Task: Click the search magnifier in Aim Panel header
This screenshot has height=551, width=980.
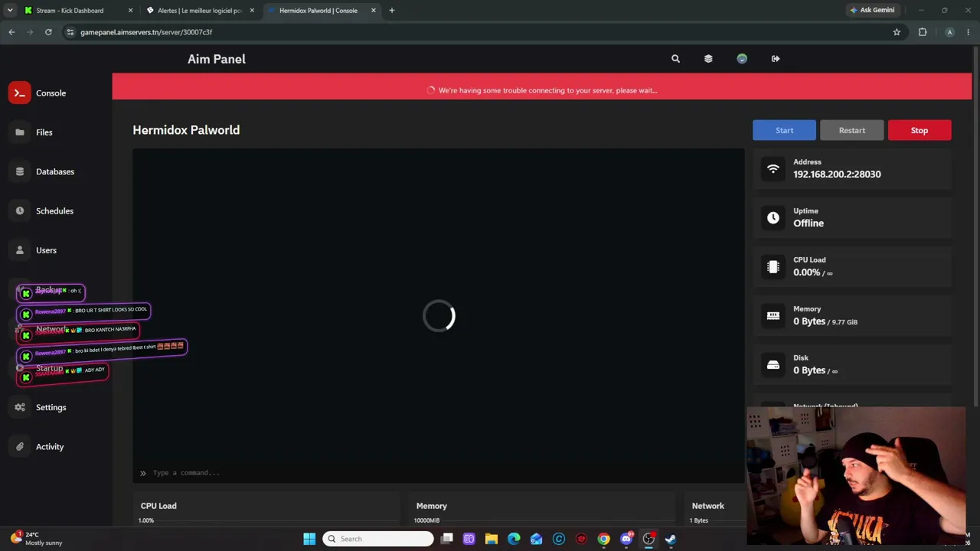Action: 675,59
